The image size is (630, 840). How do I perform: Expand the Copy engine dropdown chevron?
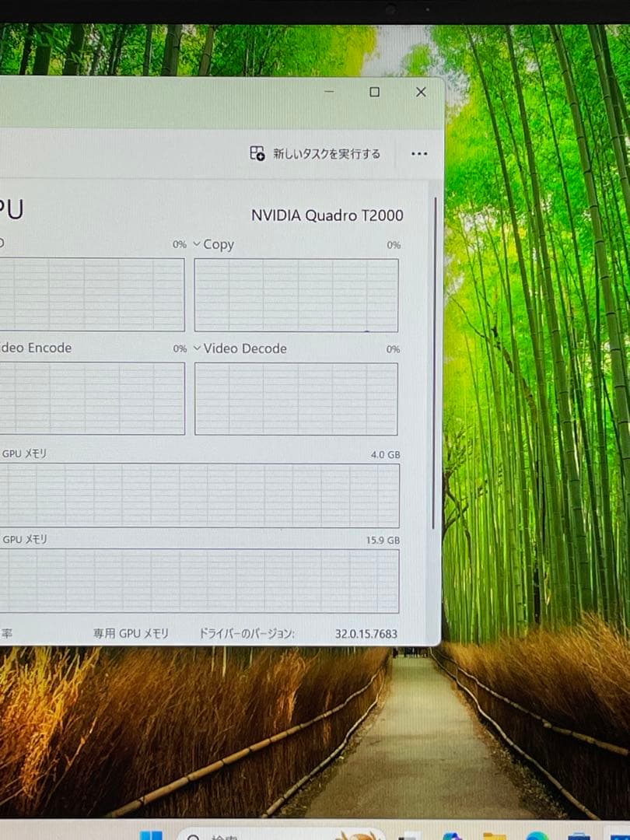pos(197,244)
